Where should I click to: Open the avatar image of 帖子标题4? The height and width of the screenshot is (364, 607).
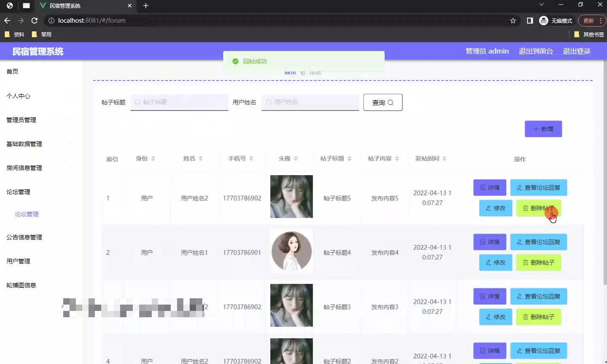click(x=291, y=251)
